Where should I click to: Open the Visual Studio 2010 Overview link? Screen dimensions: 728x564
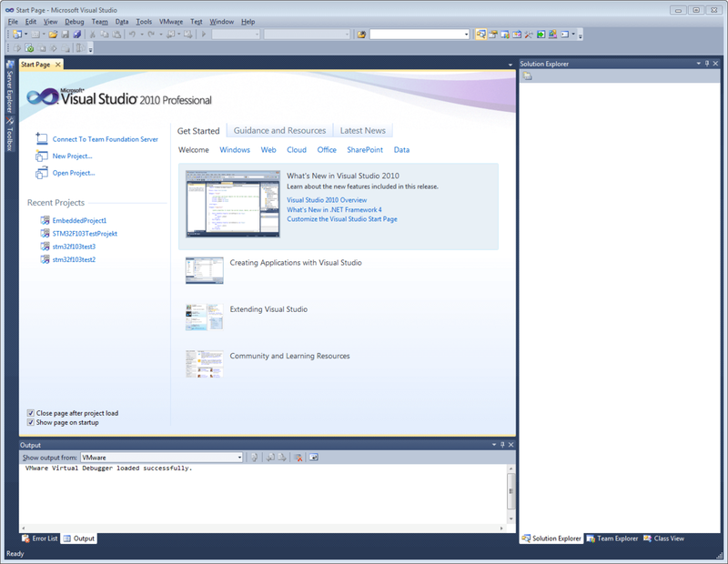327,199
